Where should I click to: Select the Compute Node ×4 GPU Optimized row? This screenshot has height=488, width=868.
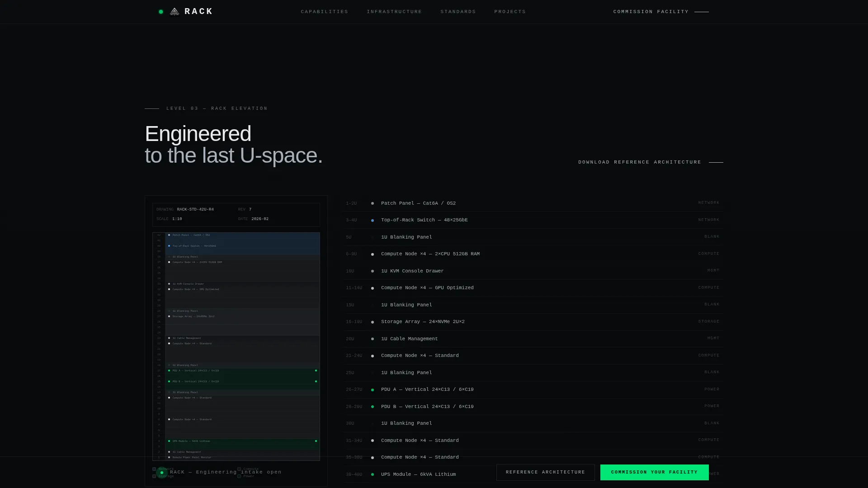click(x=533, y=288)
